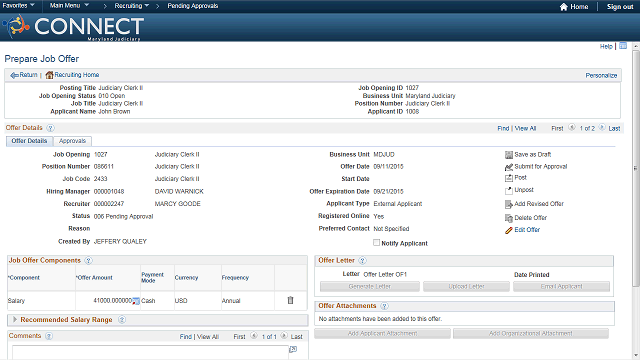Open the Recruiting breadcrumb dropdown

pos(131,6)
